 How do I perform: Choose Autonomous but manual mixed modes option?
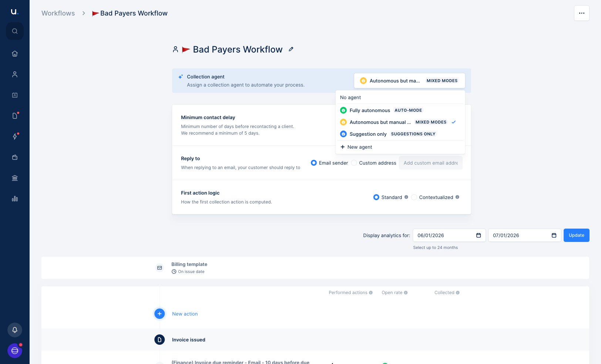click(400, 122)
